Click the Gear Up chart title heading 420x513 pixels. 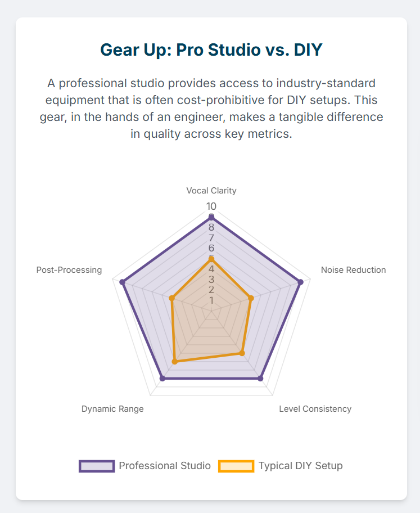211,49
